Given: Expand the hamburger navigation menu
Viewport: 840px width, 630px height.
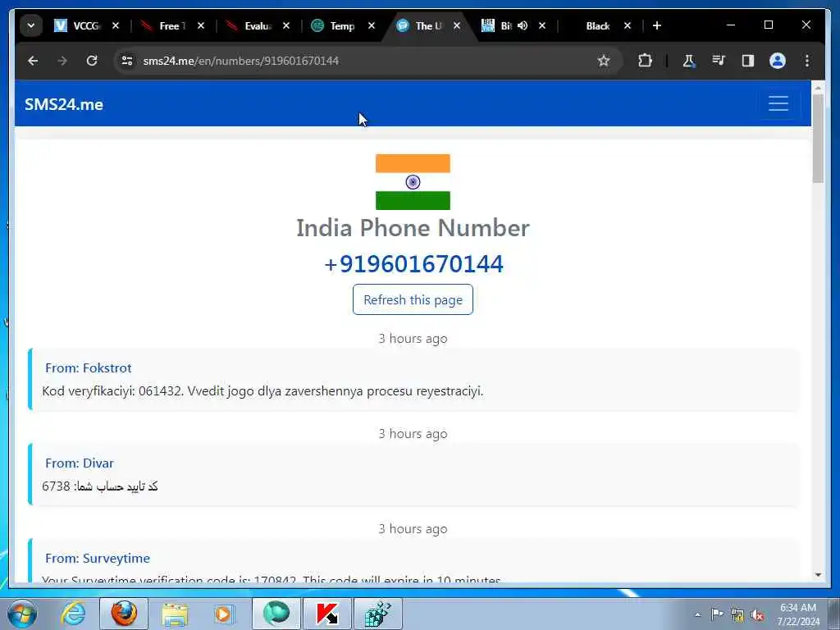Looking at the screenshot, I should pos(778,103).
